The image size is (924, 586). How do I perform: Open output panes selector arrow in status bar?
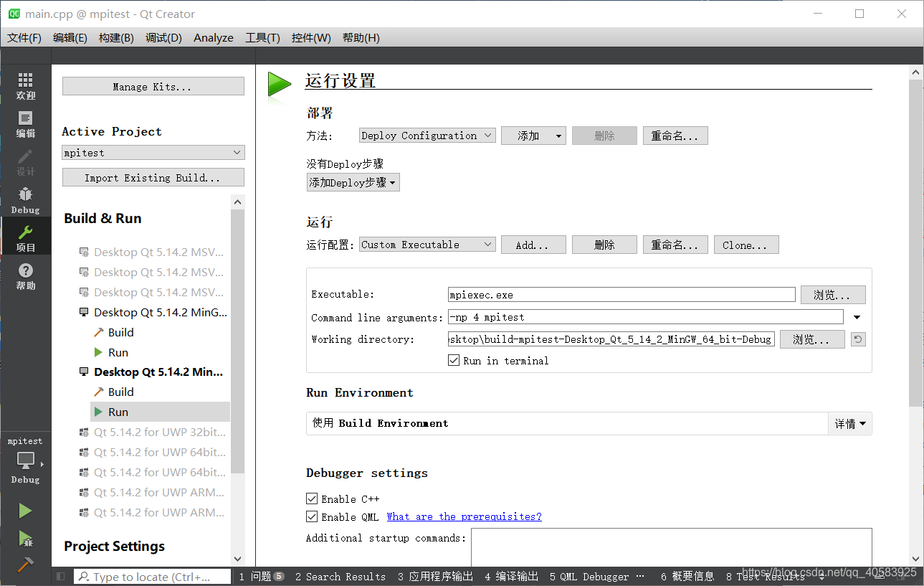[x=822, y=577]
